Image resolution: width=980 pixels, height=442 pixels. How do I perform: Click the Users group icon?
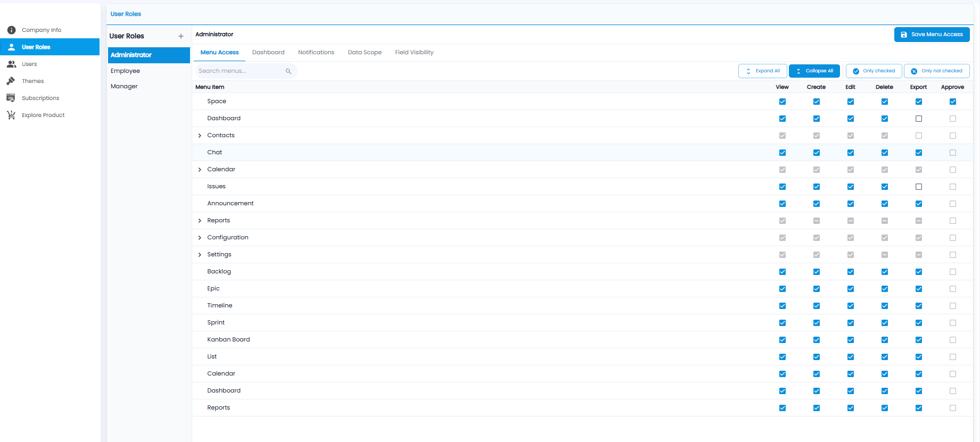pos(11,64)
